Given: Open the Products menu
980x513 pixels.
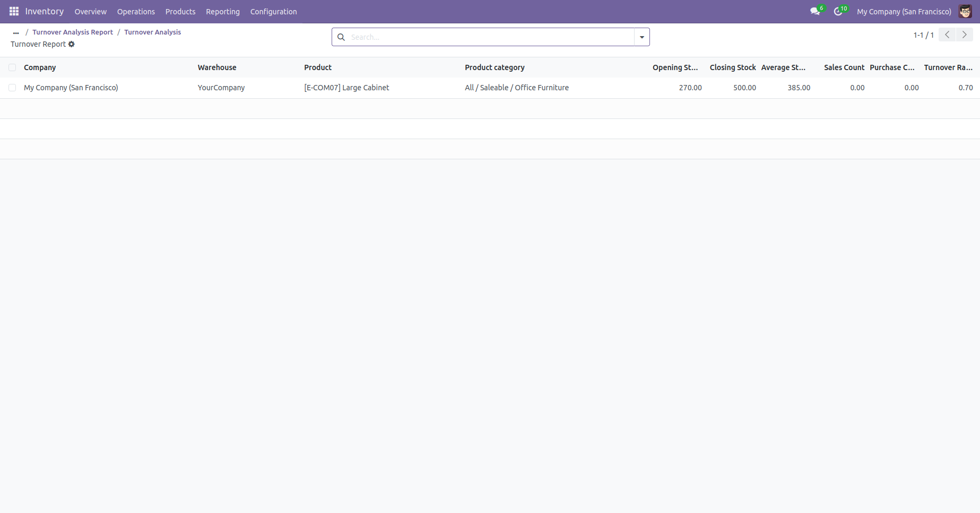Looking at the screenshot, I should coord(180,12).
